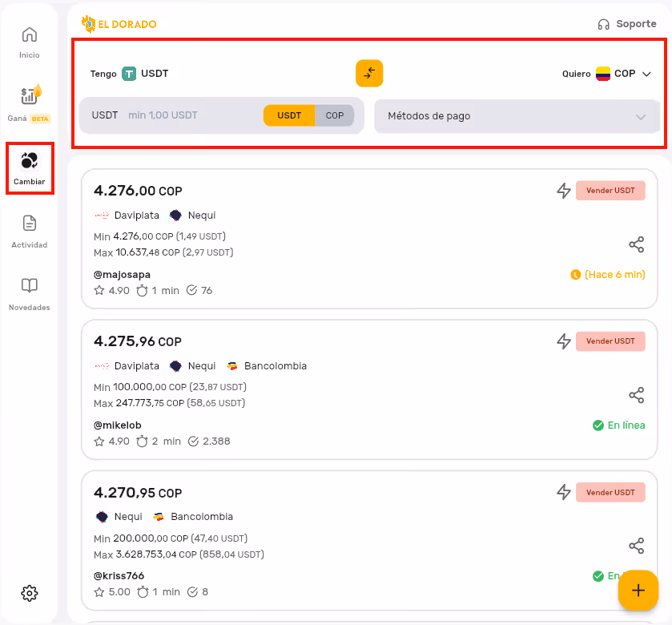This screenshot has height=625, width=672.
Task: Switch amount unit to USDT
Action: tap(289, 115)
